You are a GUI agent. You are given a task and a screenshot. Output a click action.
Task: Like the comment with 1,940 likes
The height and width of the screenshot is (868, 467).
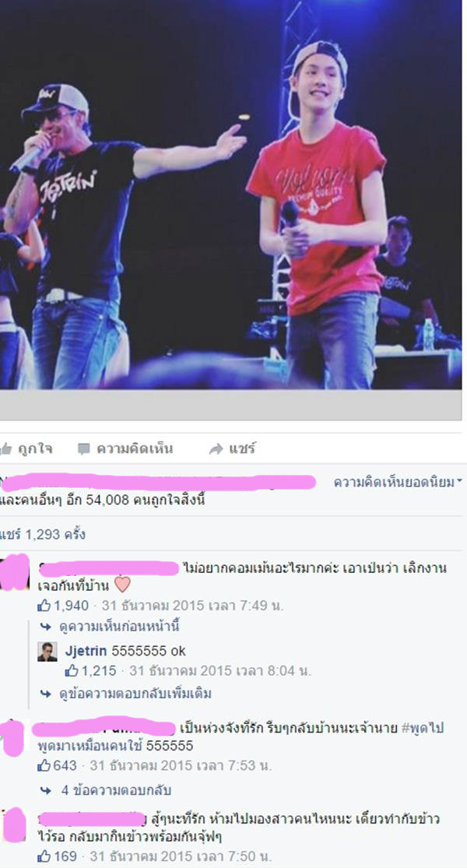pyautogui.click(x=44, y=606)
